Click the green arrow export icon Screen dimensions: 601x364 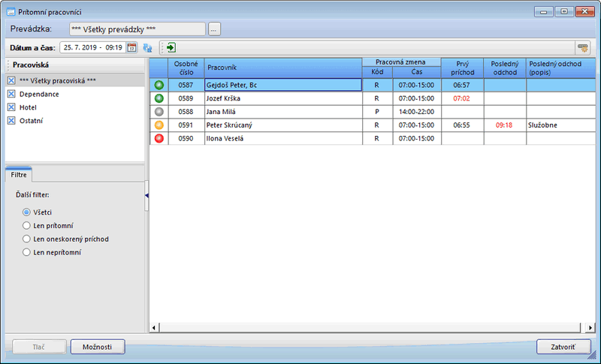171,47
